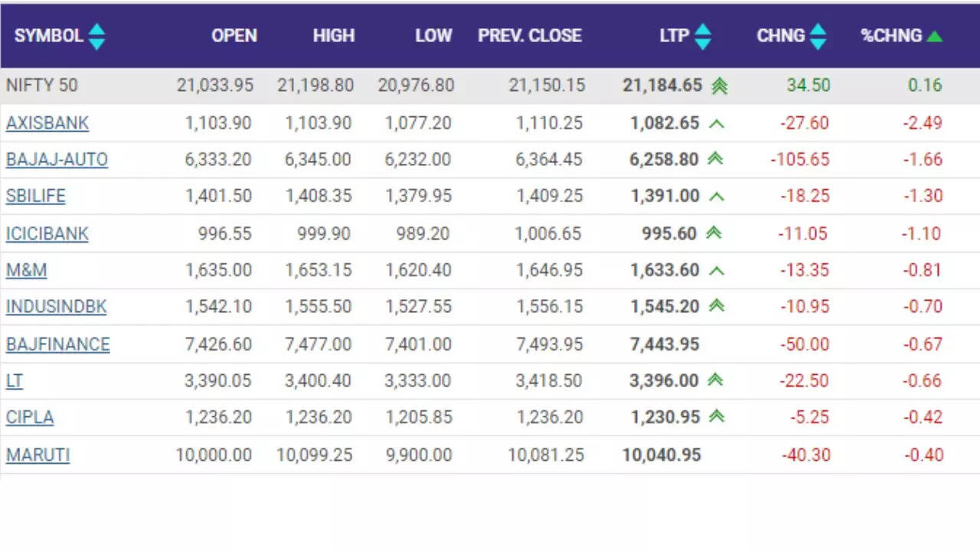Click the double arrow next to BAJAJ-AUTO LTP
The image size is (980, 551).
(x=715, y=159)
